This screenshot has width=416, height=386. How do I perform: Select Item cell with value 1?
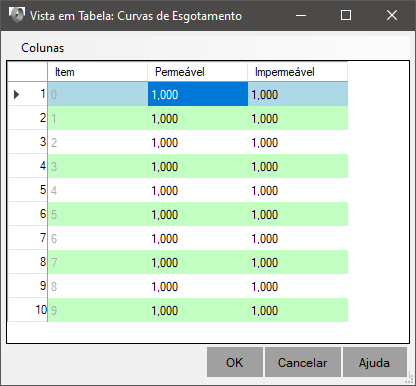[98, 118]
